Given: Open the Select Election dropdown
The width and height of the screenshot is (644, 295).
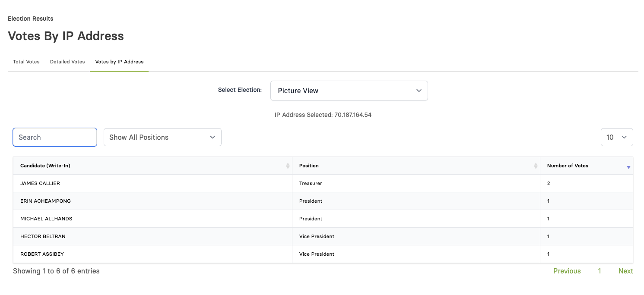Looking at the screenshot, I should 349,91.
